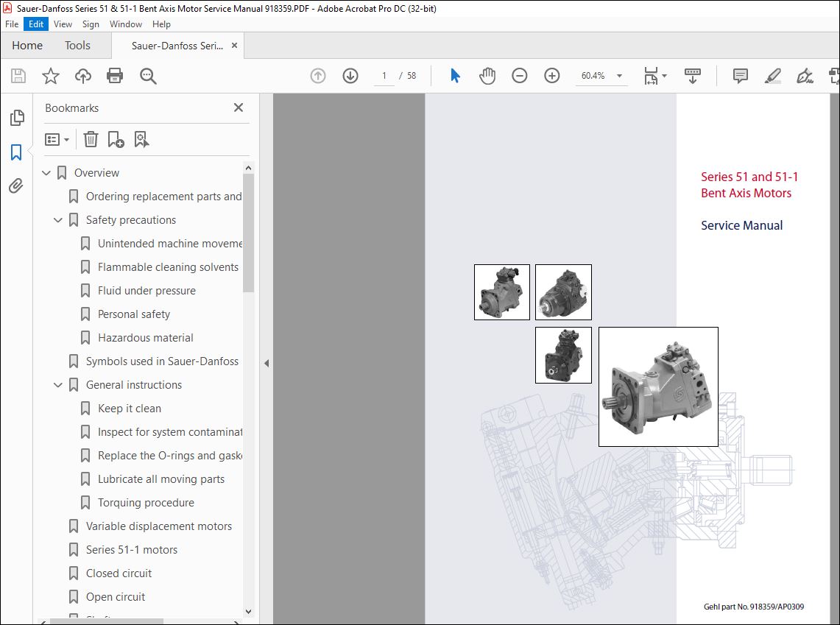Add file to starred with star icon
This screenshot has width=840, height=625.
pos(50,76)
